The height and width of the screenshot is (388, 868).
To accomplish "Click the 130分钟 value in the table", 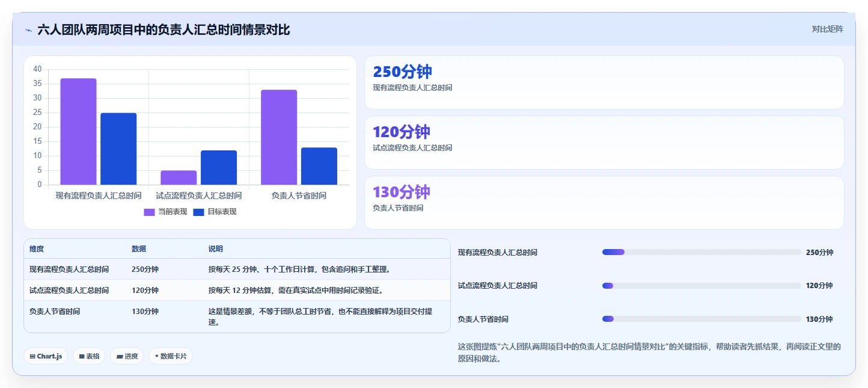I will click(x=145, y=312).
